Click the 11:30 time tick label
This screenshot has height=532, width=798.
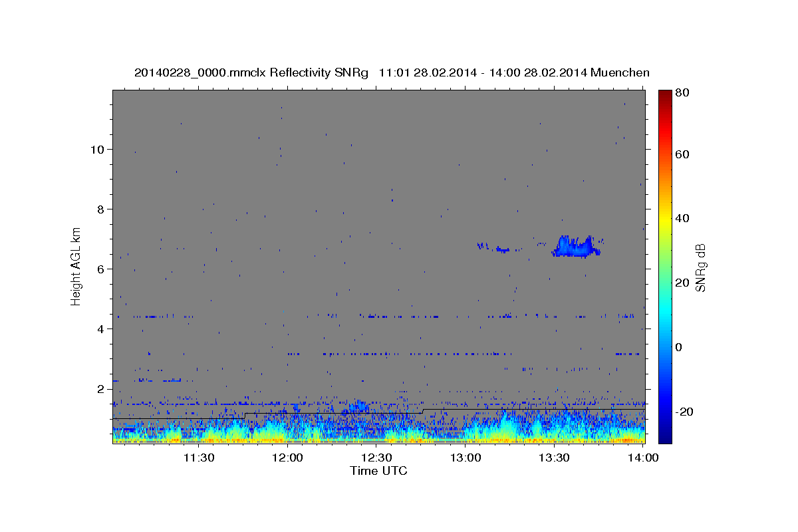coord(199,458)
